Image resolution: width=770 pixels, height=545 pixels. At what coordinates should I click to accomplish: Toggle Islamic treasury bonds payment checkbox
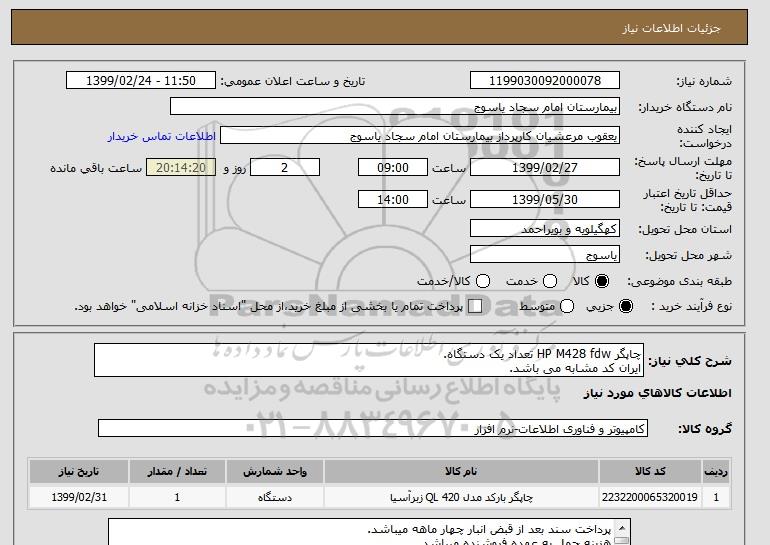pos(475,306)
